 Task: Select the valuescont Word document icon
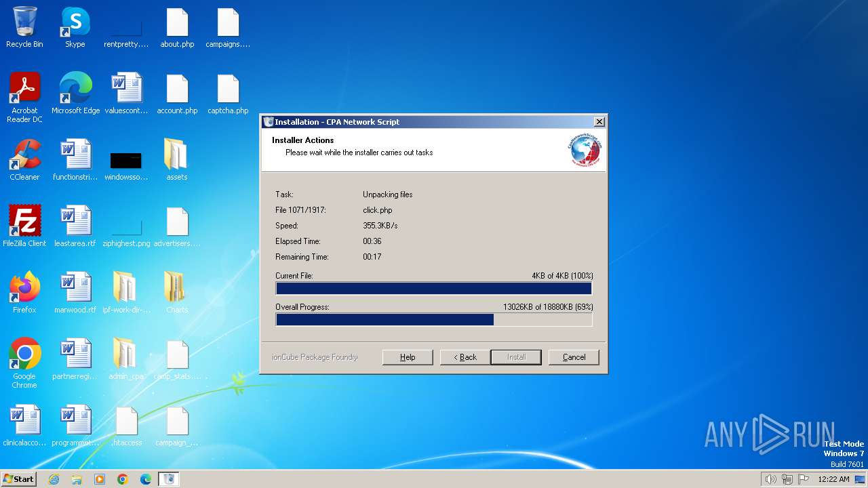tap(126, 94)
